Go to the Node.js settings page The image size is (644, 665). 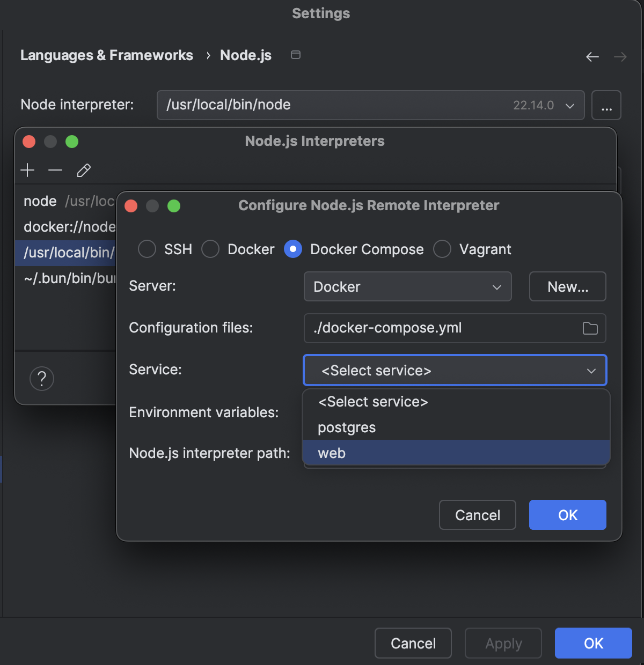[245, 55]
